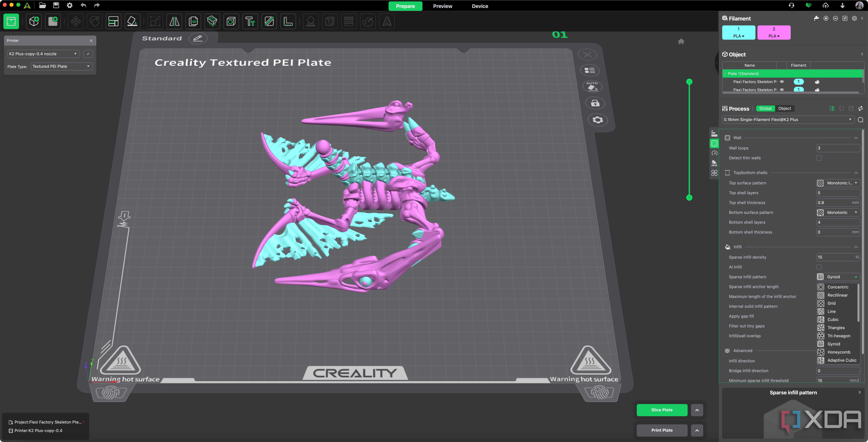Viewport: 868px width, 442px height.
Task: Select the Lay on Face tool
Action: pyautogui.click(x=132, y=22)
